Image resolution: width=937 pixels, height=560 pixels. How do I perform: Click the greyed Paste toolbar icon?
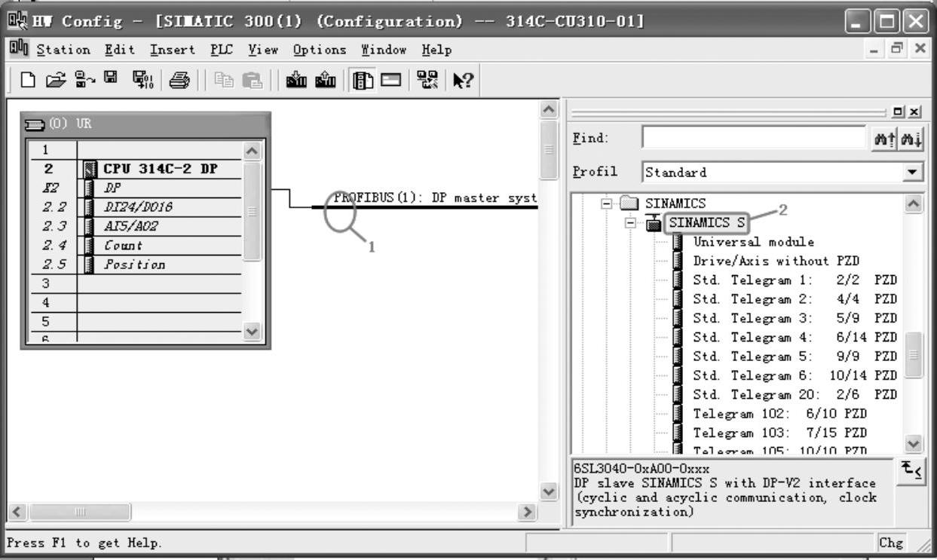click(x=251, y=80)
